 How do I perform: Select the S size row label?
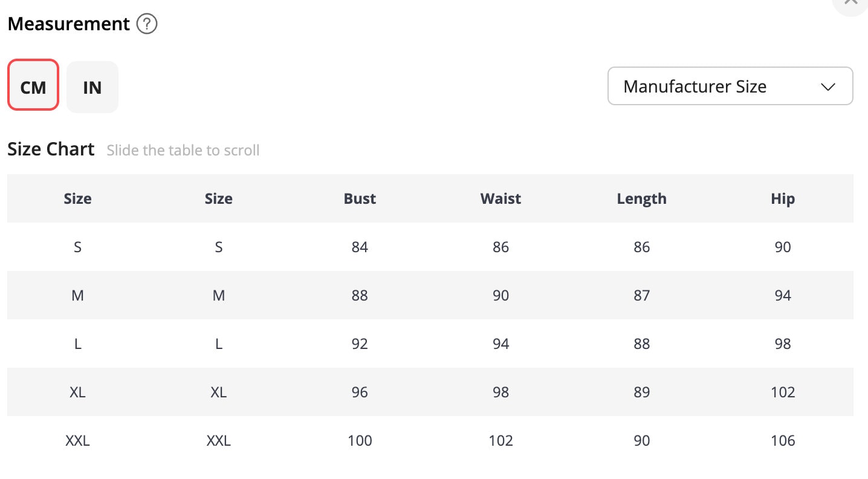point(77,247)
